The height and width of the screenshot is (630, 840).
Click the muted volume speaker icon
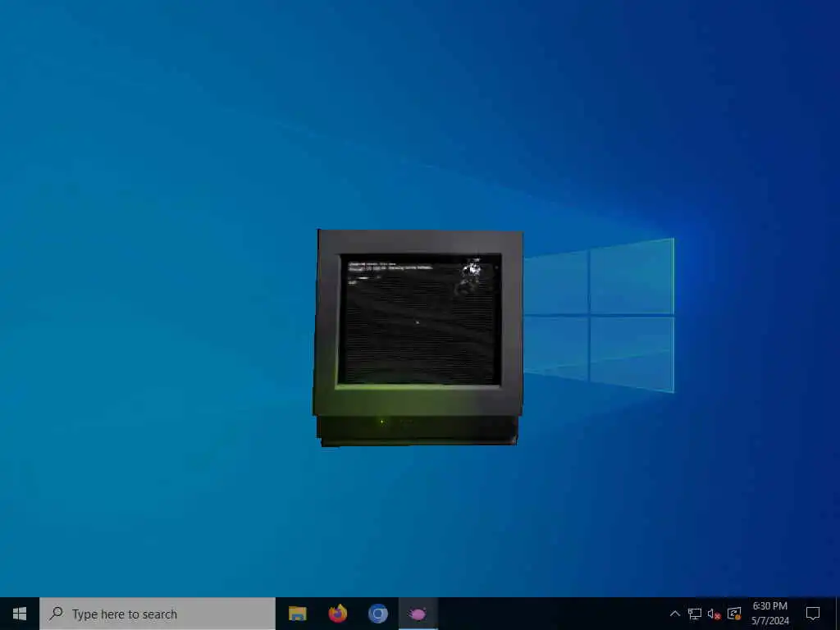(x=714, y=614)
